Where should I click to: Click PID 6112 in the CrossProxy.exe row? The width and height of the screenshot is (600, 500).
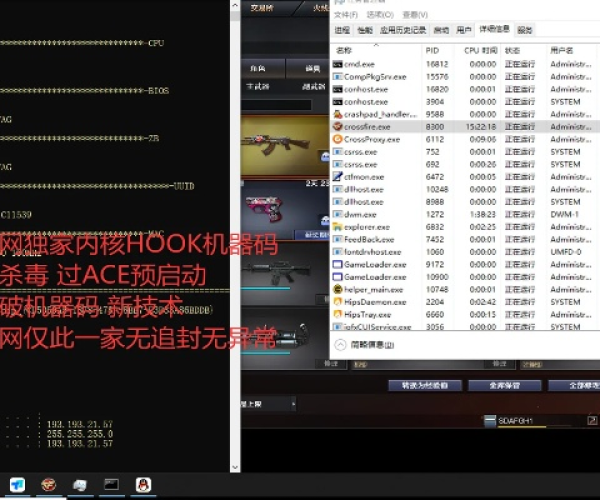434,139
